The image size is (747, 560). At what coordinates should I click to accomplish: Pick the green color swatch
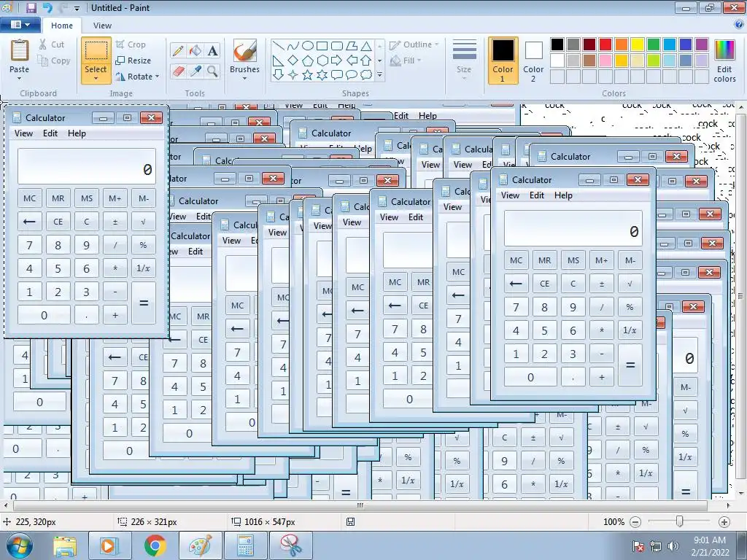pos(654,44)
